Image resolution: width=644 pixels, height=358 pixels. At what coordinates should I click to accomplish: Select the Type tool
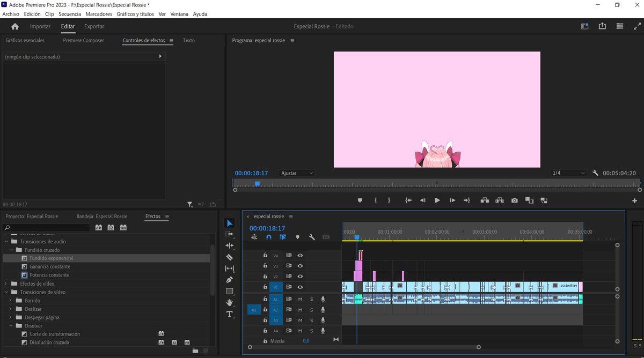pos(230,314)
